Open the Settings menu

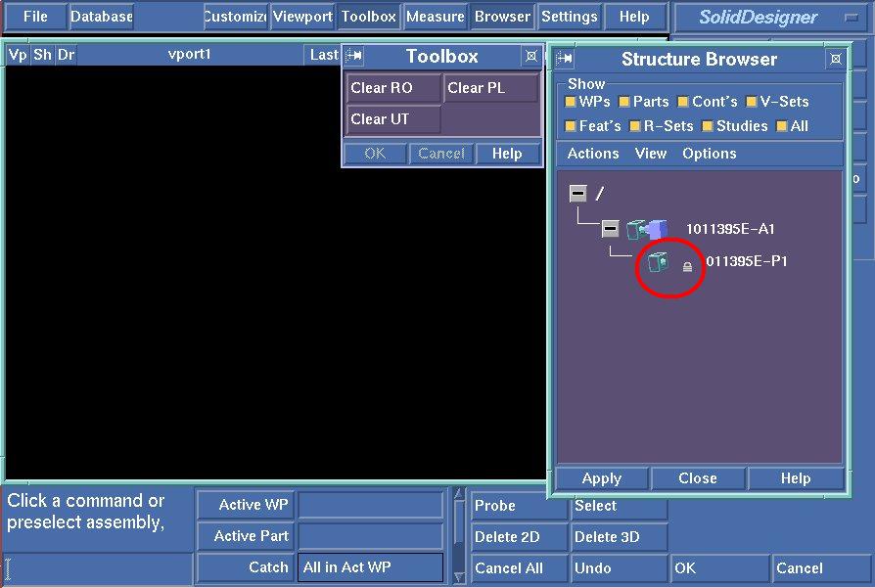point(570,17)
